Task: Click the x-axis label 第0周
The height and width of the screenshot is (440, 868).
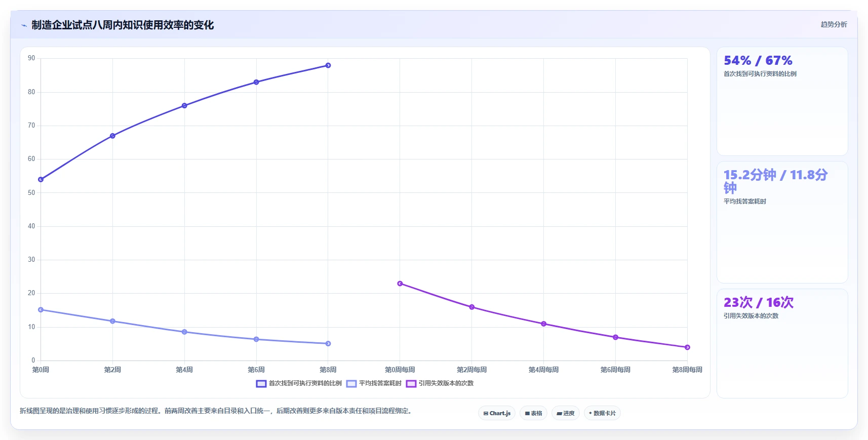Action: click(41, 370)
